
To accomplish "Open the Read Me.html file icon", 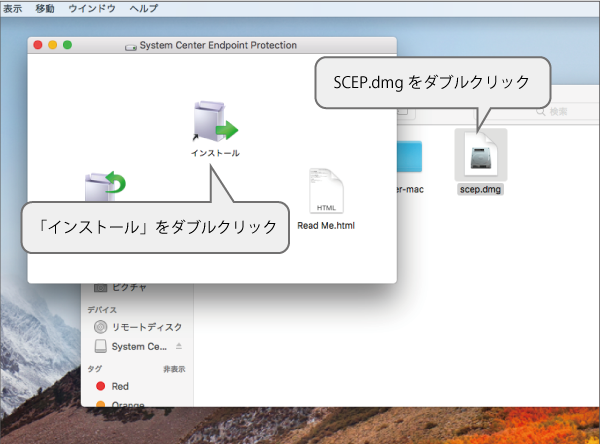I will click(326, 191).
